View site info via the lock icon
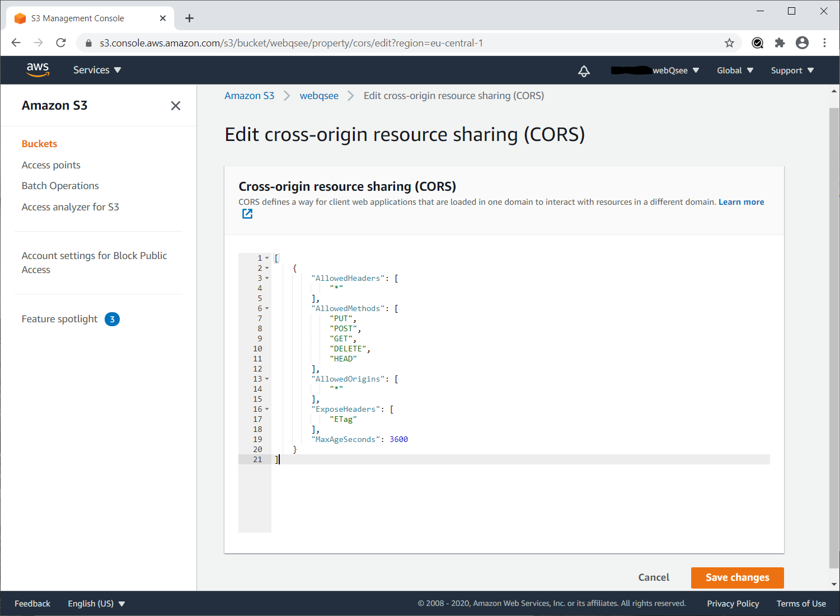 click(x=88, y=43)
